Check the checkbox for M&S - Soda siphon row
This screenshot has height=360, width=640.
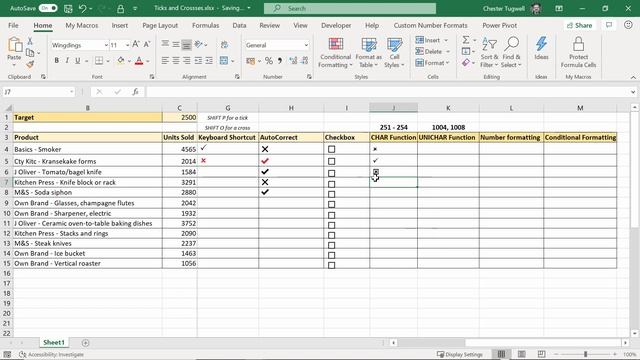tap(331, 194)
